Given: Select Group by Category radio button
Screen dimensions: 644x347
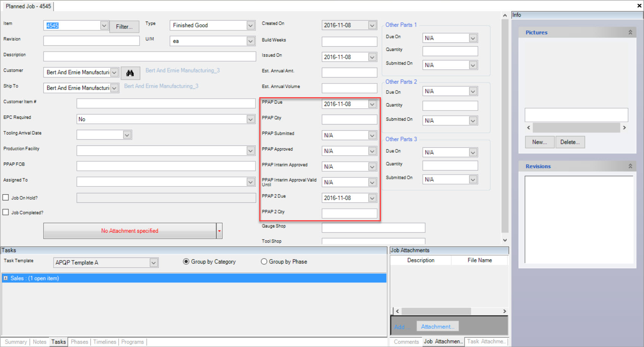Looking at the screenshot, I should (186, 262).
